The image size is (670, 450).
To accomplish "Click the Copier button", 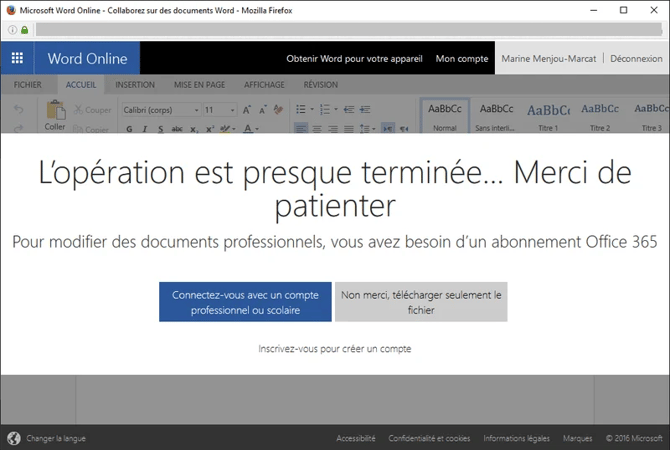I will [x=91, y=129].
